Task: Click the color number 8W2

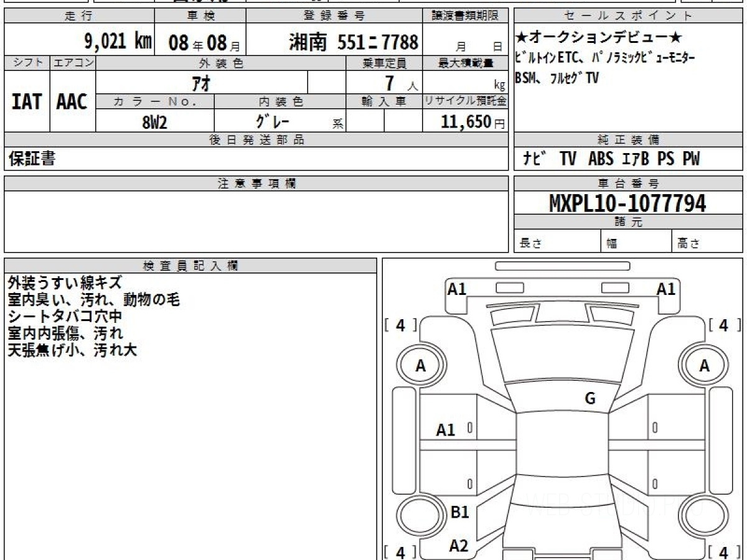Action: pyautogui.click(x=154, y=122)
